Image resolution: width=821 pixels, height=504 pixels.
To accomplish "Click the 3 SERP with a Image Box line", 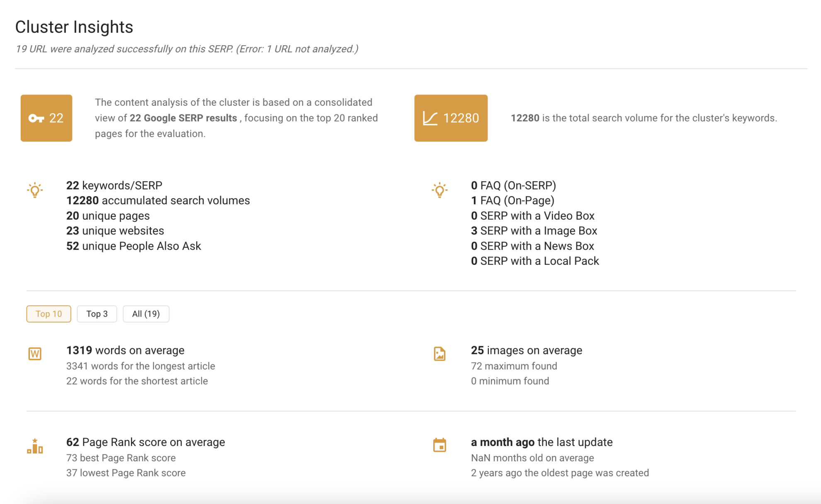I will pos(534,231).
